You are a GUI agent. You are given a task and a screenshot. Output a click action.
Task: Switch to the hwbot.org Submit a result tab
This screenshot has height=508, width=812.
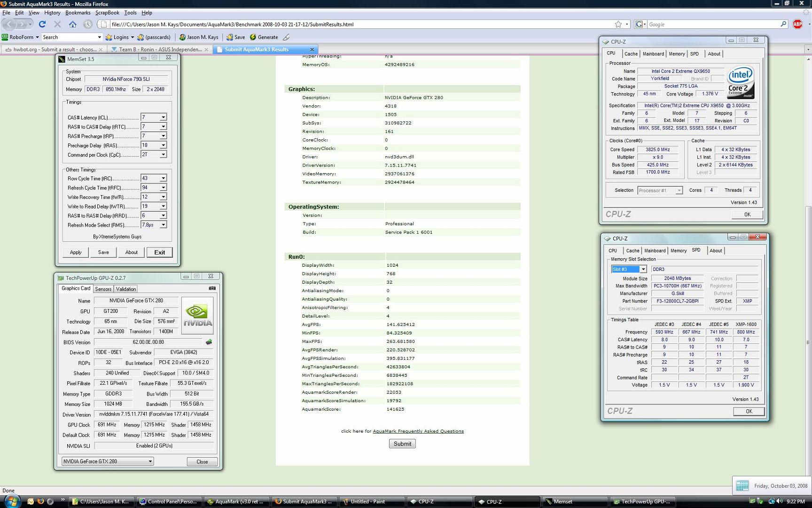click(54, 49)
